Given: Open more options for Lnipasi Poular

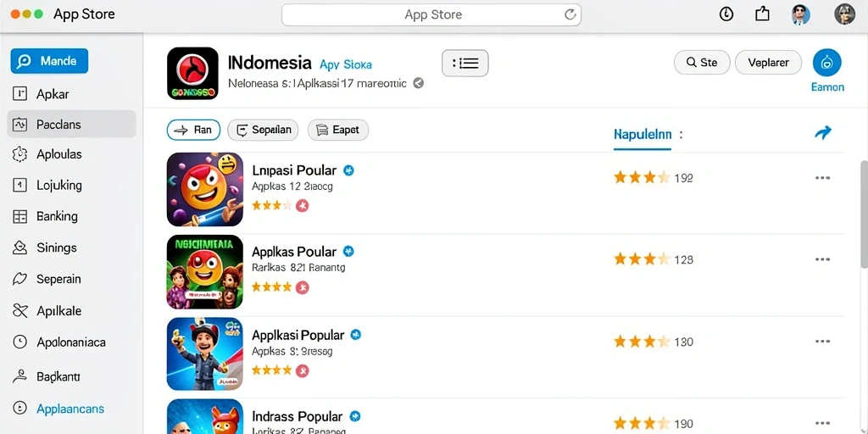Looking at the screenshot, I should point(822,178).
